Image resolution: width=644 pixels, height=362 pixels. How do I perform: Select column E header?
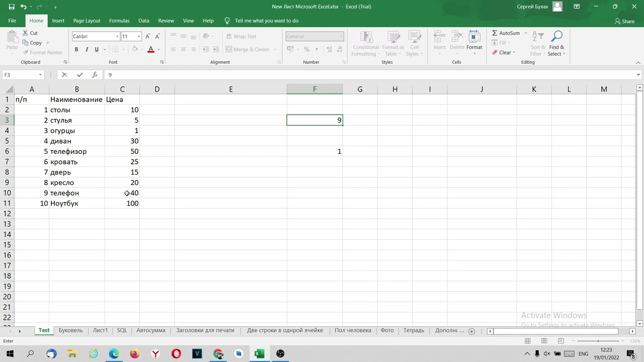pos(230,89)
